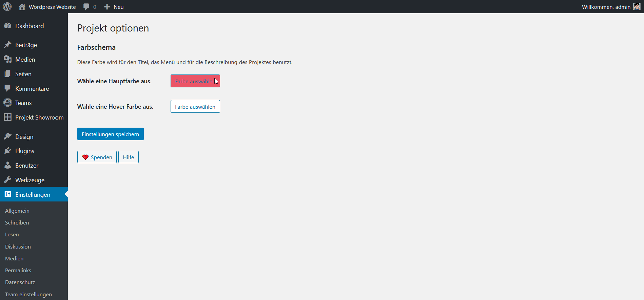
Task: Click the Farbschema section heading
Action: click(x=96, y=47)
